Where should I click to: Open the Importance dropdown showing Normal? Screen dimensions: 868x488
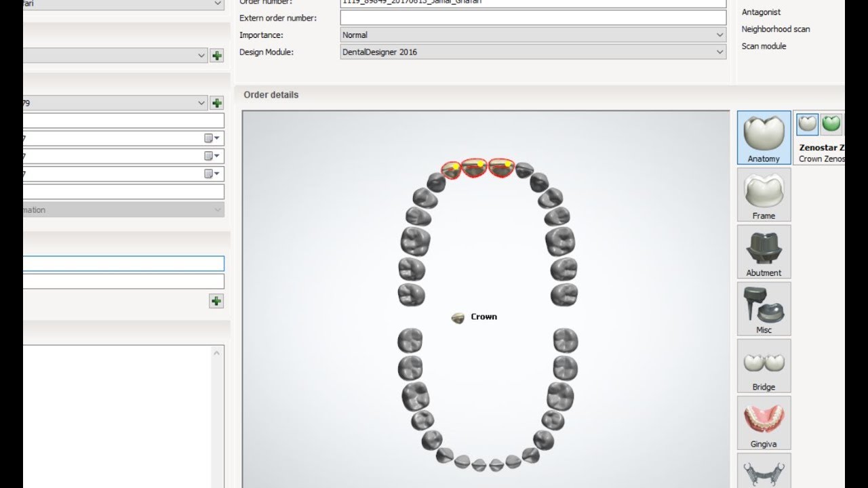533,35
